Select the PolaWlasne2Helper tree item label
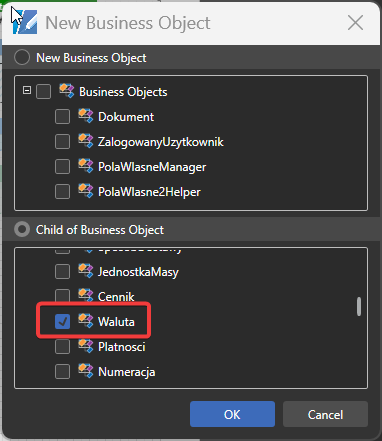Screen dimensions: 382x441 pyautogui.click(x=149, y=192)
